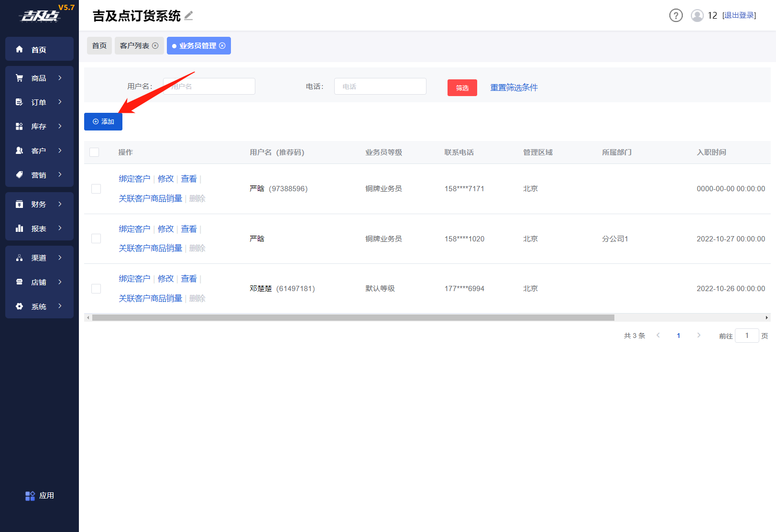Close the 客户列表 tab

tap(155, 46)
